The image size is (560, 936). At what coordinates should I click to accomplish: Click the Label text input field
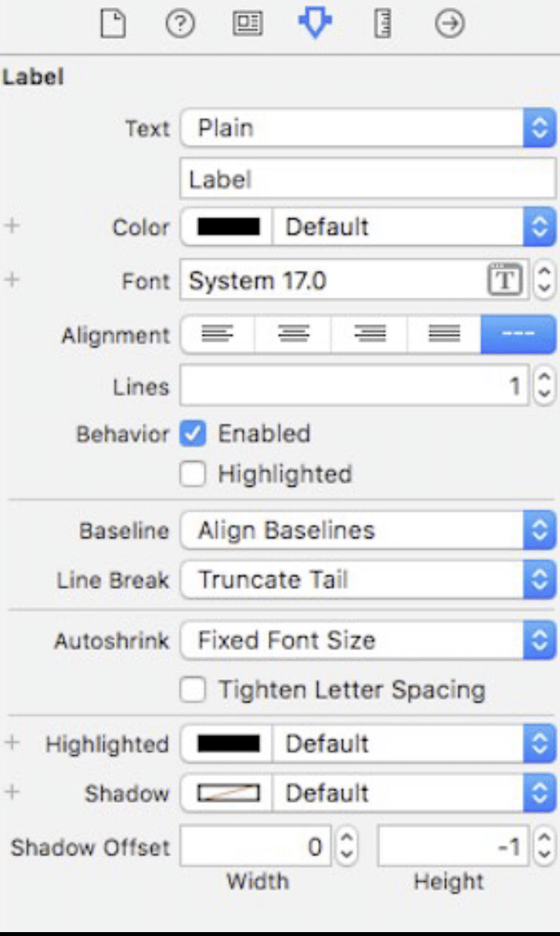click(x=368, y=179)
